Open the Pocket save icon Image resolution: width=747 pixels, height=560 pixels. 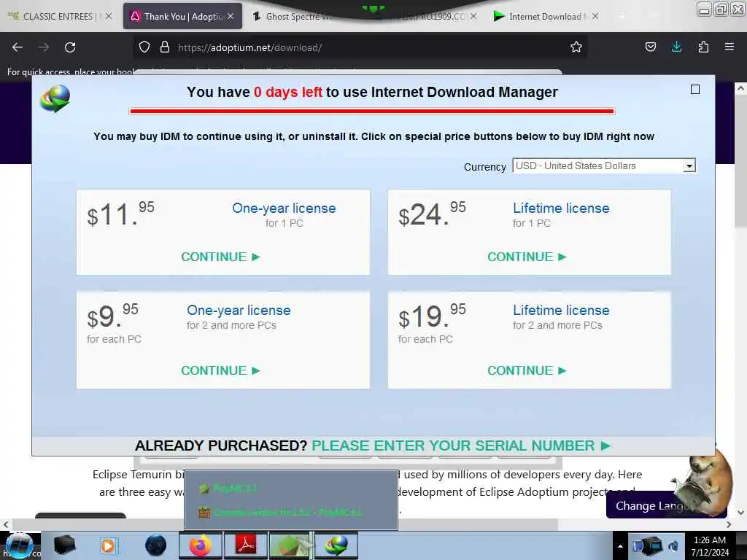point(650,47)
